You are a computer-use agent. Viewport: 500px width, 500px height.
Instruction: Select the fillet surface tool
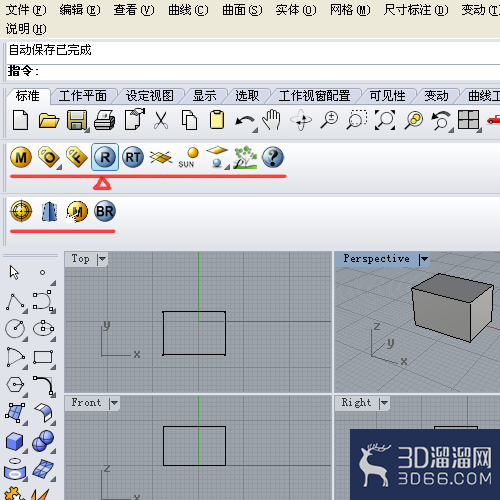(x=43, y=413)
